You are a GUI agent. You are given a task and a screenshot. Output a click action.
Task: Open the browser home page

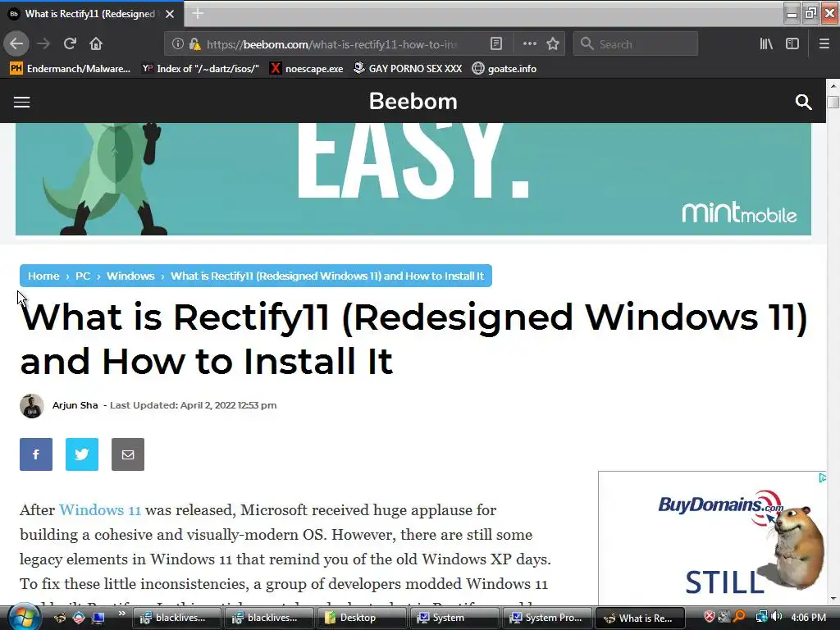[96, 43]
